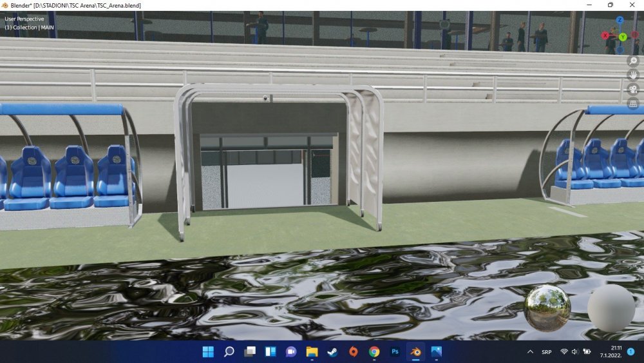Click the gray diffuse preview sphere
644x363 pixels.
(x=611, y=308)
